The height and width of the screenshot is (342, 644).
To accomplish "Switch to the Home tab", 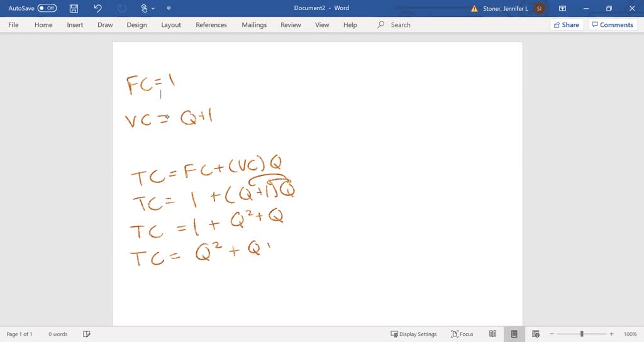I will point(43,25).
